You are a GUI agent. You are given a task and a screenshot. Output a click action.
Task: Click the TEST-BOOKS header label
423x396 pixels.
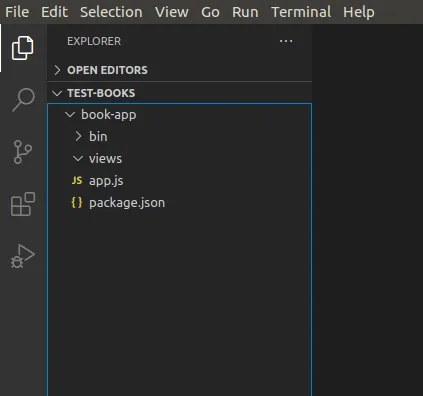pyautogui.click(x=101, y=93)
